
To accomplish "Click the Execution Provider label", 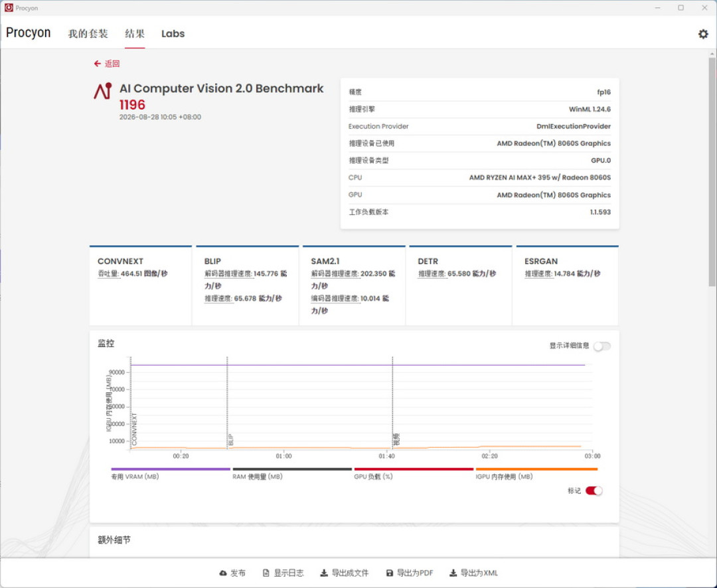I will click(378, 126).
